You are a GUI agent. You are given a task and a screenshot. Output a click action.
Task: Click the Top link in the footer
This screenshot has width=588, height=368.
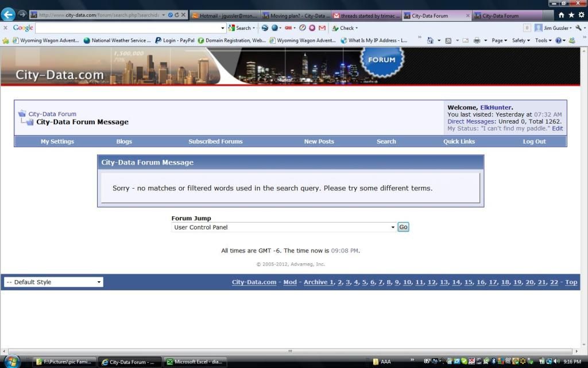[x=571, y=282]
